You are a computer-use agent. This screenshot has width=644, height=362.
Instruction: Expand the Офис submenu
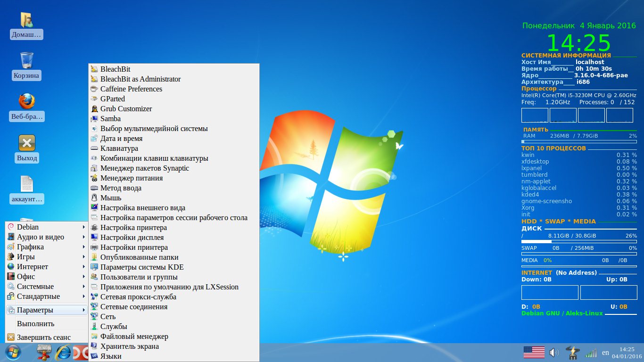tap(46, 276)
